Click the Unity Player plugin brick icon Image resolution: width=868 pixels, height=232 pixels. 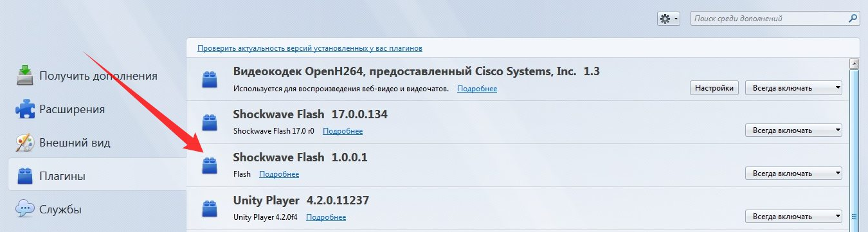click(209, 208)
